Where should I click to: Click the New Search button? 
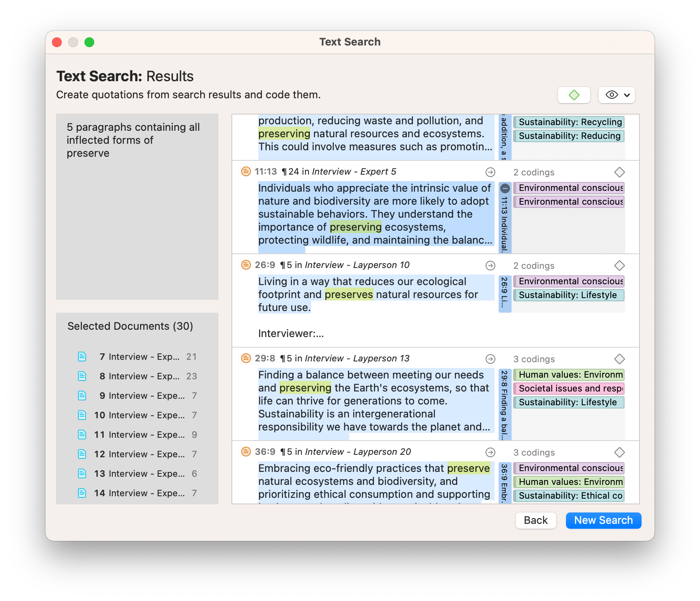click(603, 520)
